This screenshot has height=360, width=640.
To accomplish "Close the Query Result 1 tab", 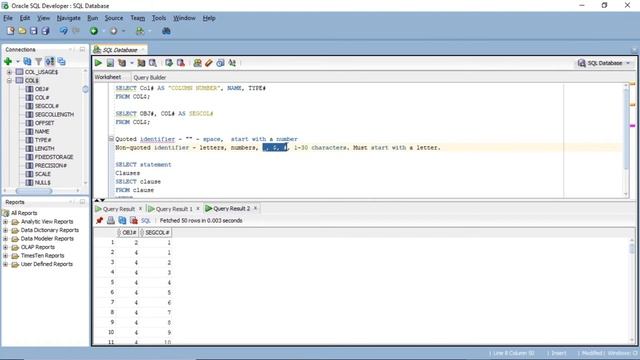I will click(x=198, y=209).
